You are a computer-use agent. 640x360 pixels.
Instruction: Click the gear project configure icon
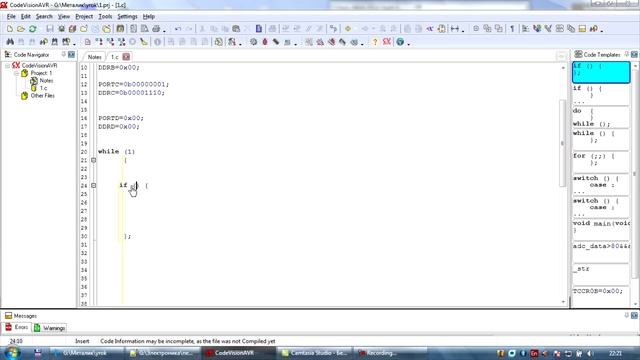(253, 42)
